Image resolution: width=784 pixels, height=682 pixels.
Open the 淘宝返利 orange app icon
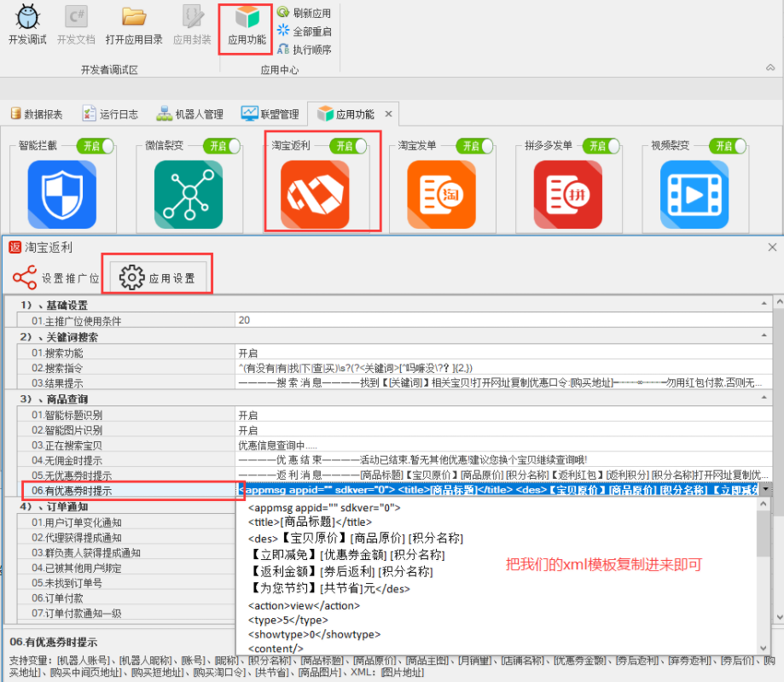pyautogui.click(x=315, y=195)
